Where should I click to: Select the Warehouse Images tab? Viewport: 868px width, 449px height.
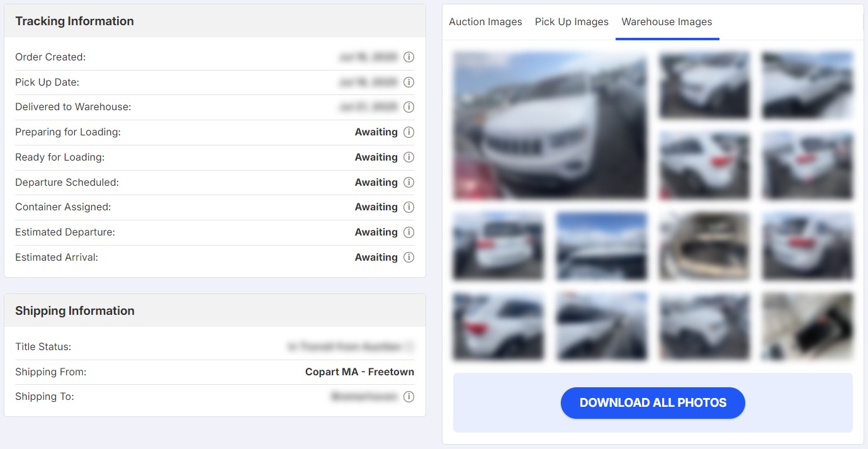(x=667, y=22)
